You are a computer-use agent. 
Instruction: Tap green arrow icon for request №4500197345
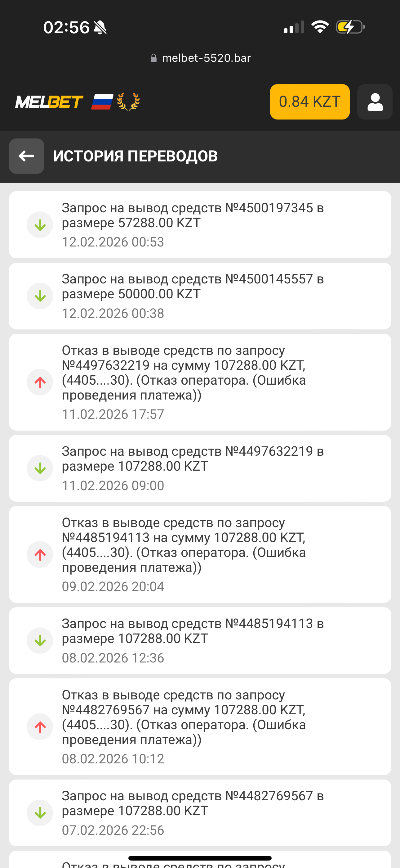tap(40, 225)
